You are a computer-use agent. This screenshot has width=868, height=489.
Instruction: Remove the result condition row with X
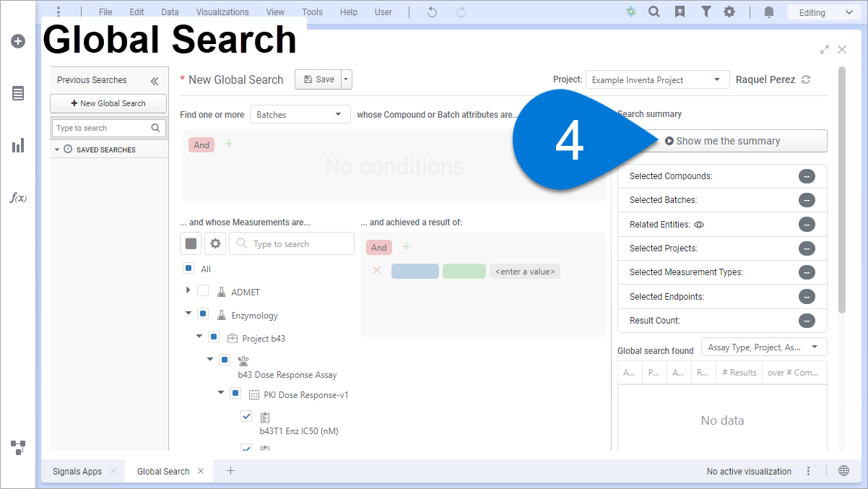[x=377, y=271]
